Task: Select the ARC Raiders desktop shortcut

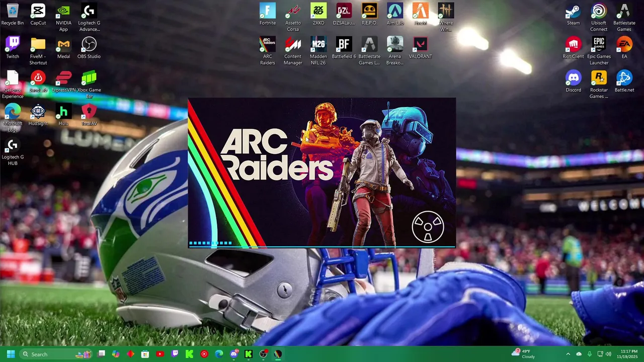Action: [x=268, y=51]
